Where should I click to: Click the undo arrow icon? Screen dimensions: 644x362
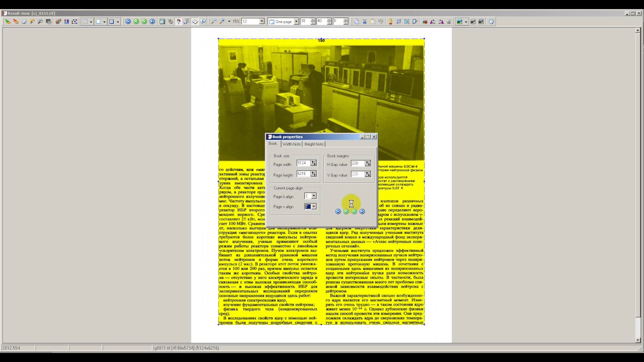381,22
